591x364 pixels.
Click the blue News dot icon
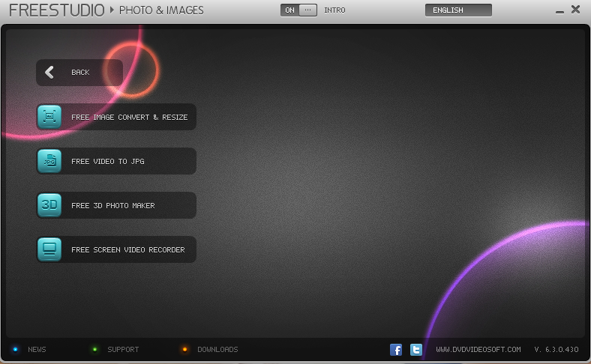[x=16, y=349]
